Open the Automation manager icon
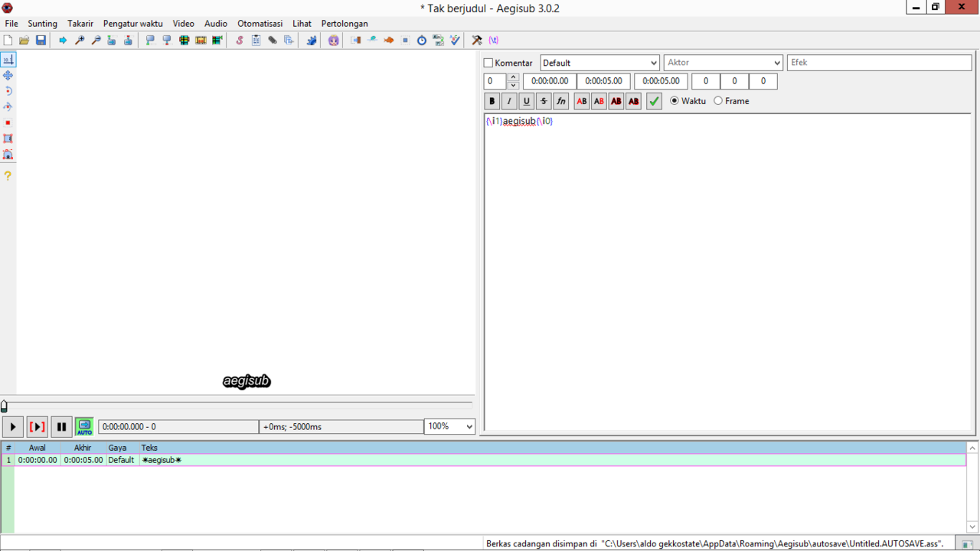 click(x=312, y=40)
